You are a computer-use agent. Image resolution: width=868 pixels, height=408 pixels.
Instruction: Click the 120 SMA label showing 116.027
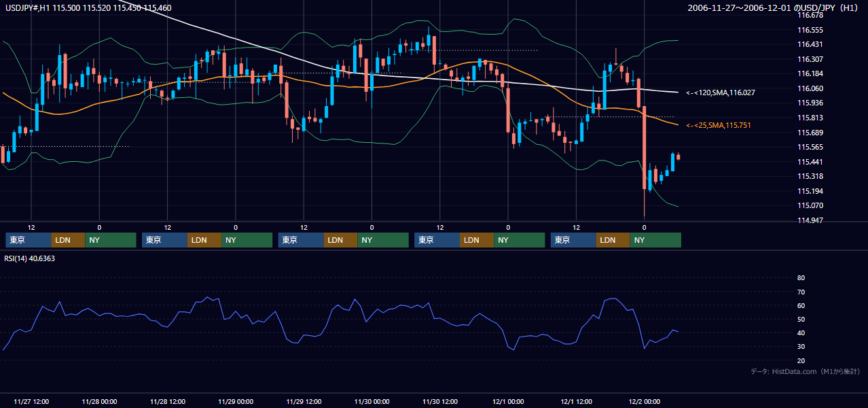tap(721, 92)
